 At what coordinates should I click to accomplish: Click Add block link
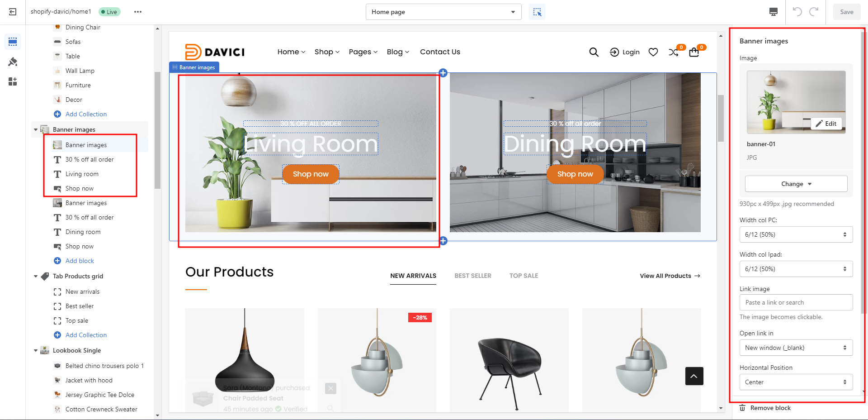tap(80, 261)
